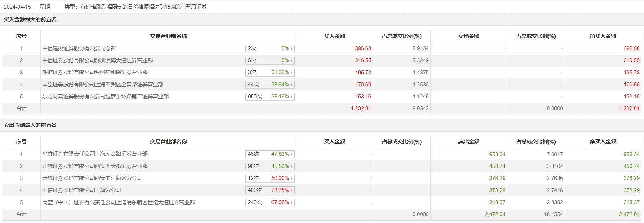This screenshot has width=644, height=223.
Task: Click the arrow icon beside 33.33%
Action: 292,73
